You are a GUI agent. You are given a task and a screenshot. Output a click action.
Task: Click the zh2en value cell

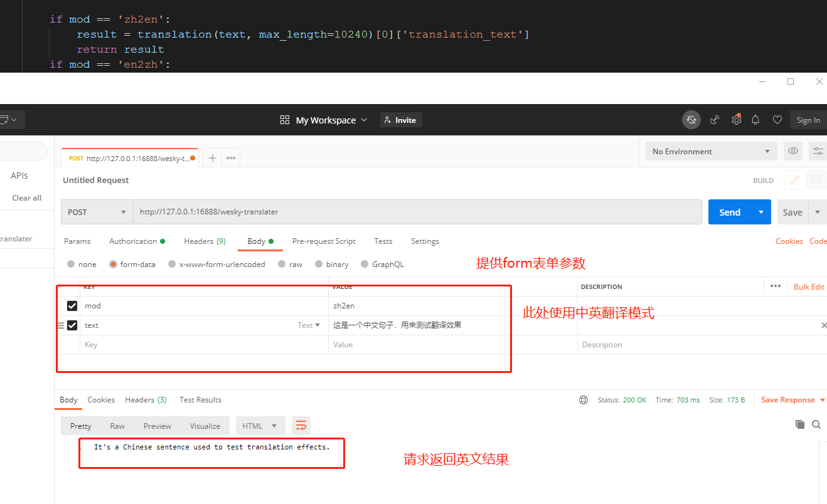(452, 306)
